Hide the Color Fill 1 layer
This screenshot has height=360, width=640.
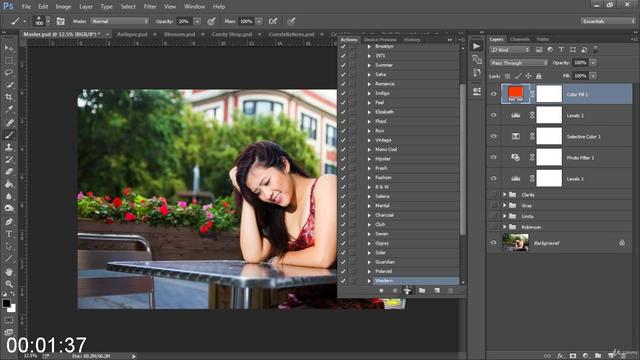(x=493, y=94)
